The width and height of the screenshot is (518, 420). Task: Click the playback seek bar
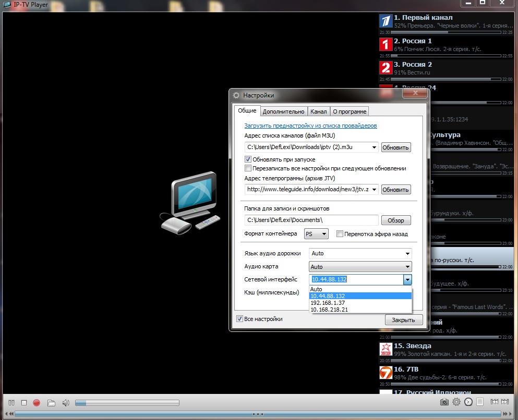pyautogui.click(x=258, y=414)
